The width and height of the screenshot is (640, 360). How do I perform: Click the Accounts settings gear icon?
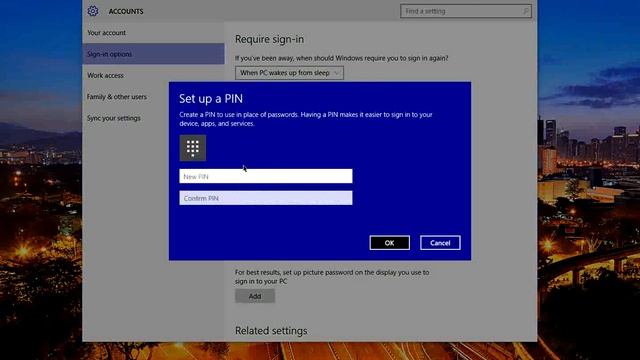pos(93,11)
